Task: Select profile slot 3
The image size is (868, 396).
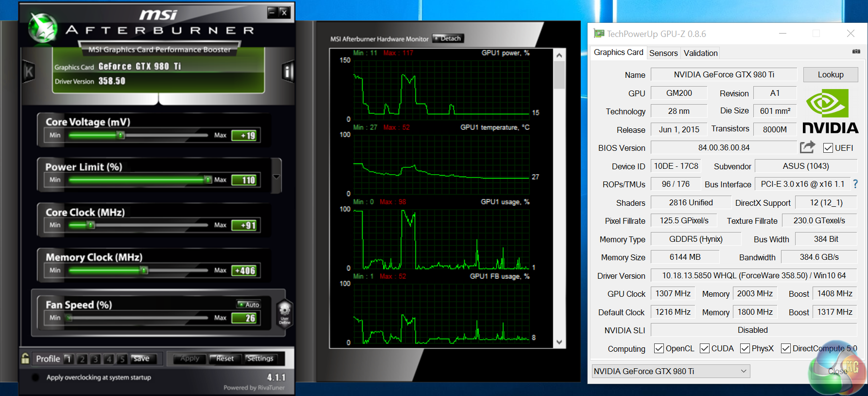Action: pos(96,359)
